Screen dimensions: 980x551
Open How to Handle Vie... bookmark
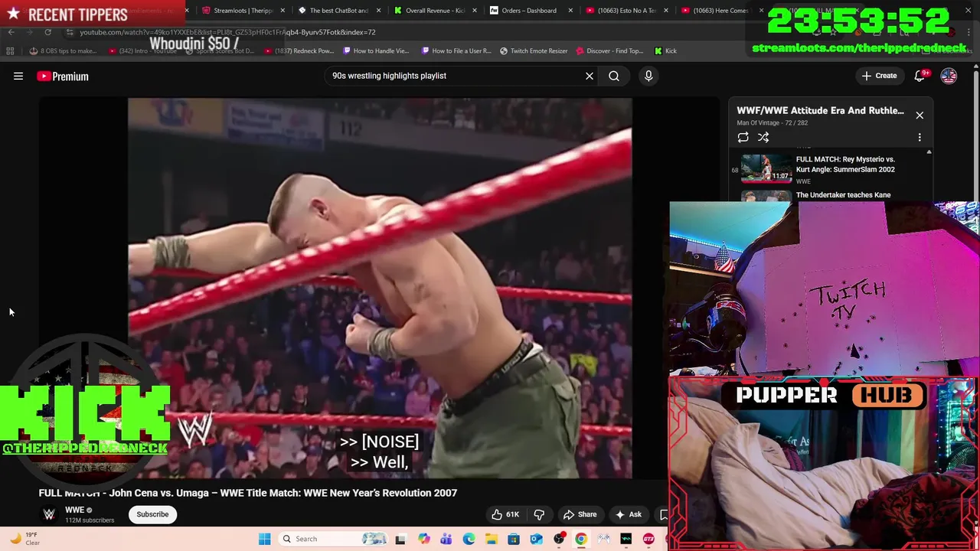376,51
